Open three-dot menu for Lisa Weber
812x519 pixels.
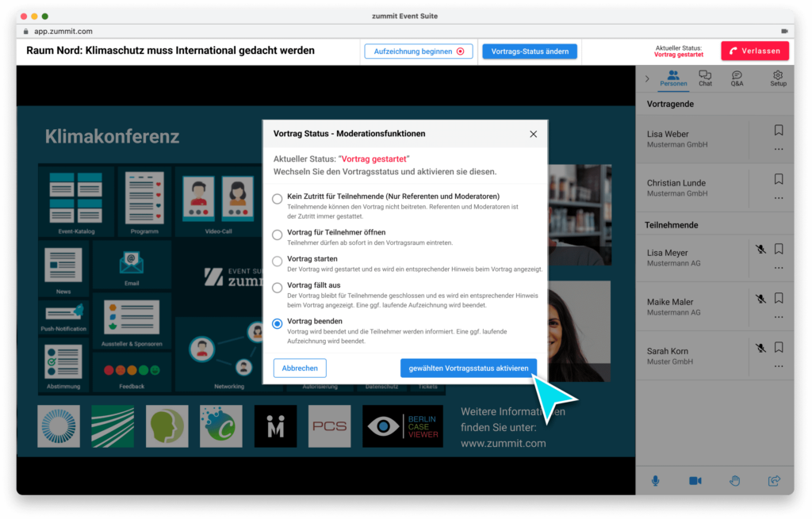[x=779, y=149]
